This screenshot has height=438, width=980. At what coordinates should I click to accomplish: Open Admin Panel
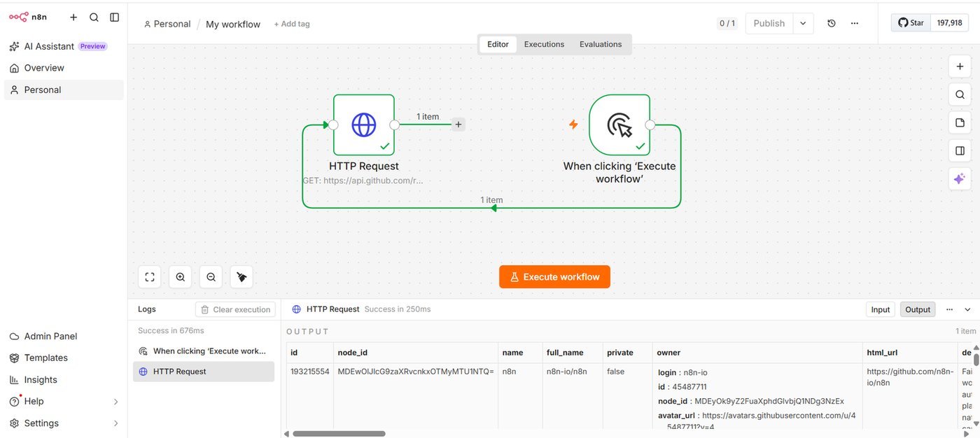(64, 336)
